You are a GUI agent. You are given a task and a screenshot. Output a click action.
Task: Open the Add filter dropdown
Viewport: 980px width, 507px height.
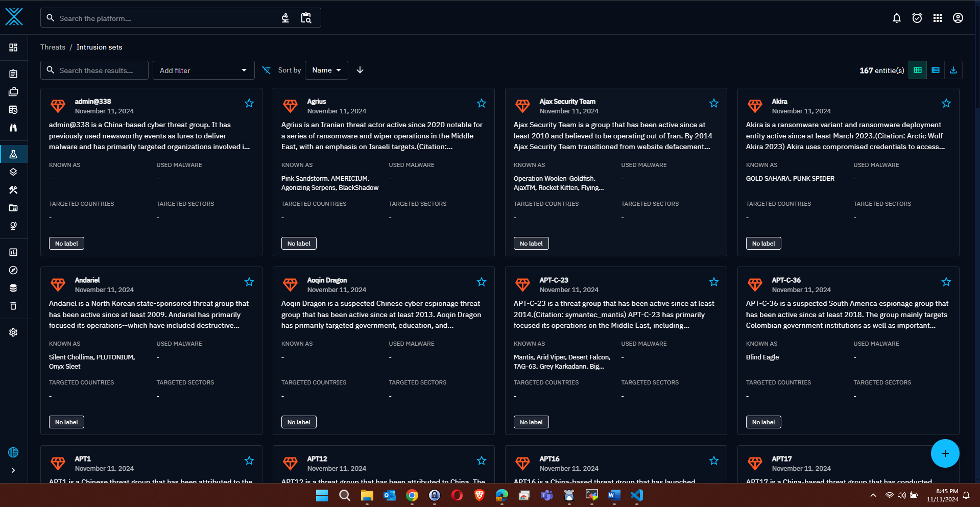pos(203,70)
